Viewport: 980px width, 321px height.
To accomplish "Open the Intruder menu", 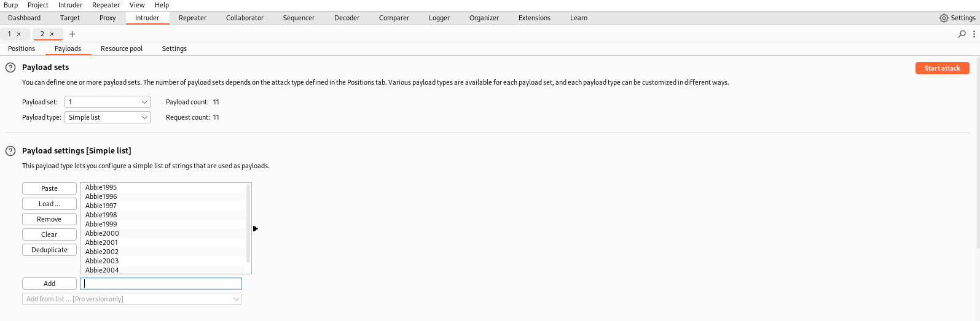I will coord(70,5).
